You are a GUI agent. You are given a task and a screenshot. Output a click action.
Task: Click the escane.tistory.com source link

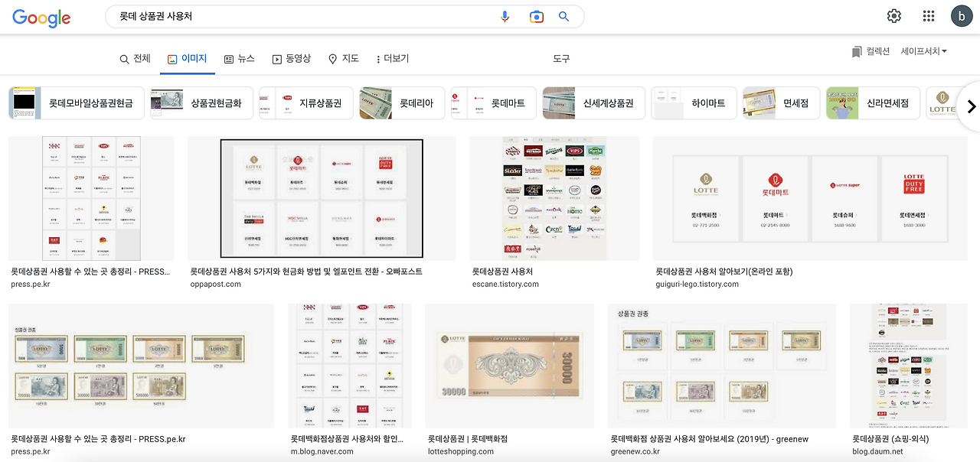click(x=505, y=284)
